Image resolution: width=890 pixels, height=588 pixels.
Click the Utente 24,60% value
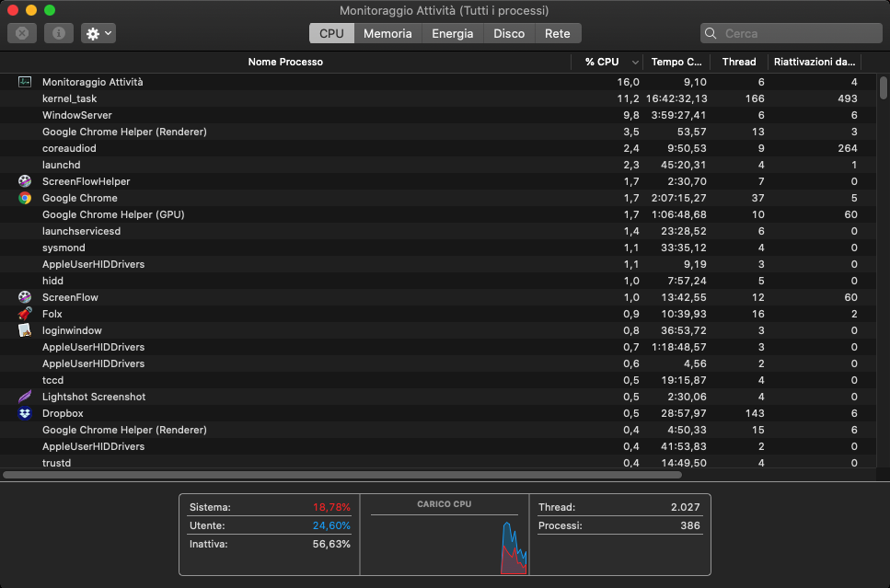(331, 525)
